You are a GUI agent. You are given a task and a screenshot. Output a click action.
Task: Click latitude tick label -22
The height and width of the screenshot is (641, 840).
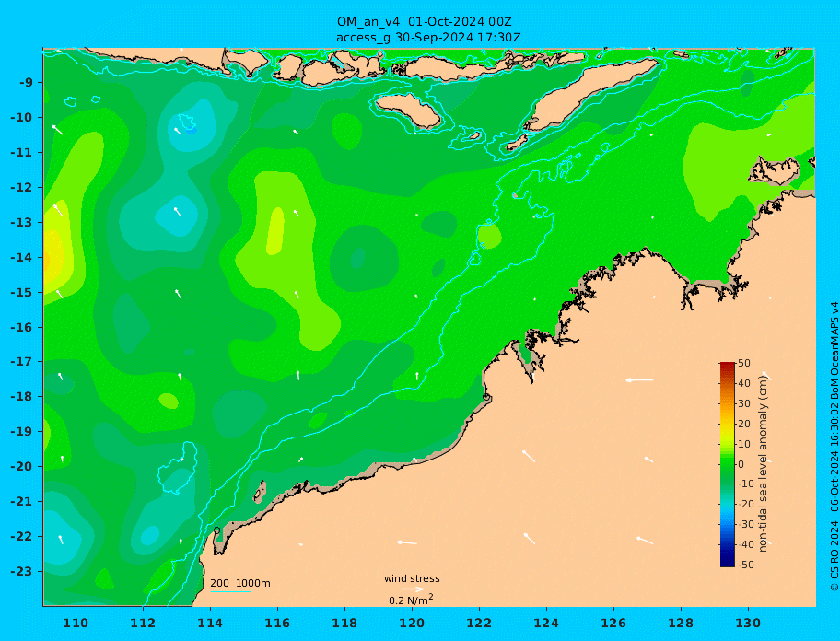pos(21,537)
